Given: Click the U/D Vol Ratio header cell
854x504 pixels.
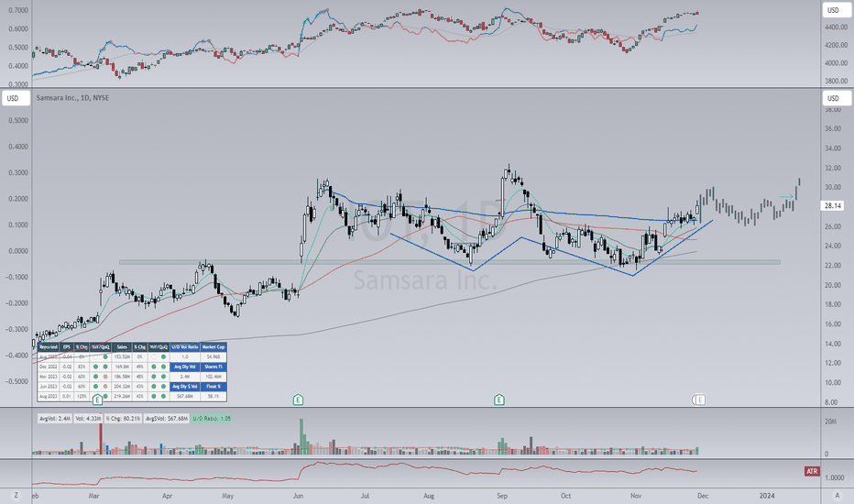Looking at the screenshot, I should click(x=184, y=347).
